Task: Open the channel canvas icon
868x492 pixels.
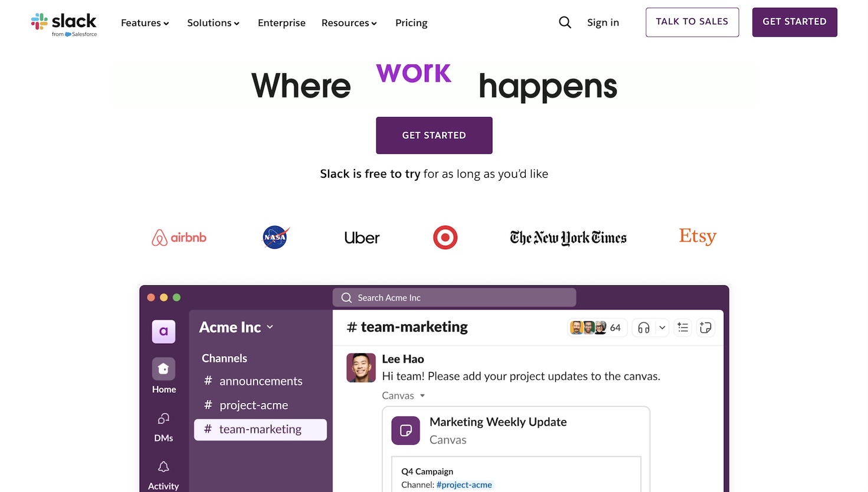Action: pos(706,327)
